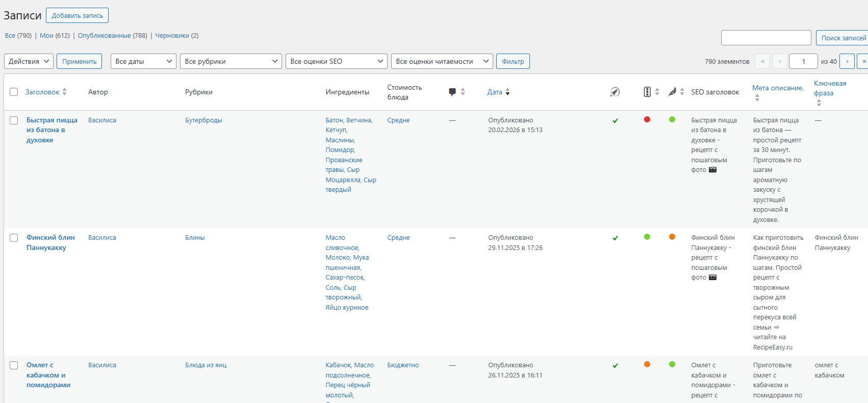Show Все (790) posts
This screenshot has width=868, height=403.
pos(18,36)
